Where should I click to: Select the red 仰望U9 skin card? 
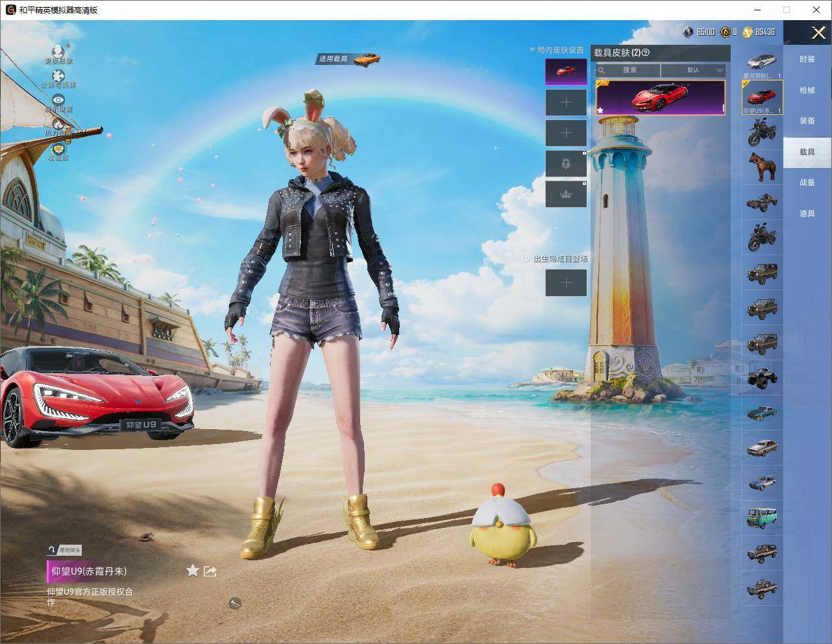click(660, 97)
